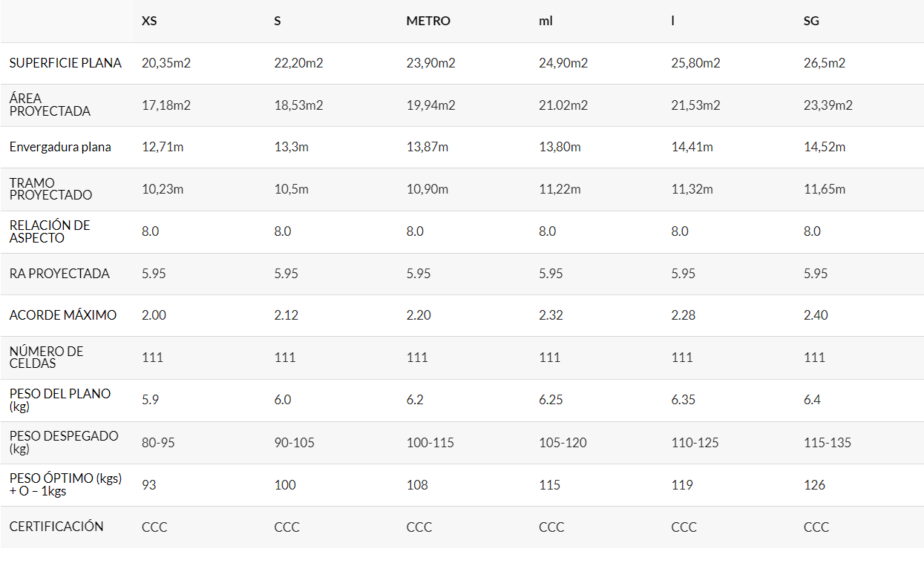Click the TRAMO PROYECTADO row label
This screenshot has height=583, width=924.
click(51, 189)
